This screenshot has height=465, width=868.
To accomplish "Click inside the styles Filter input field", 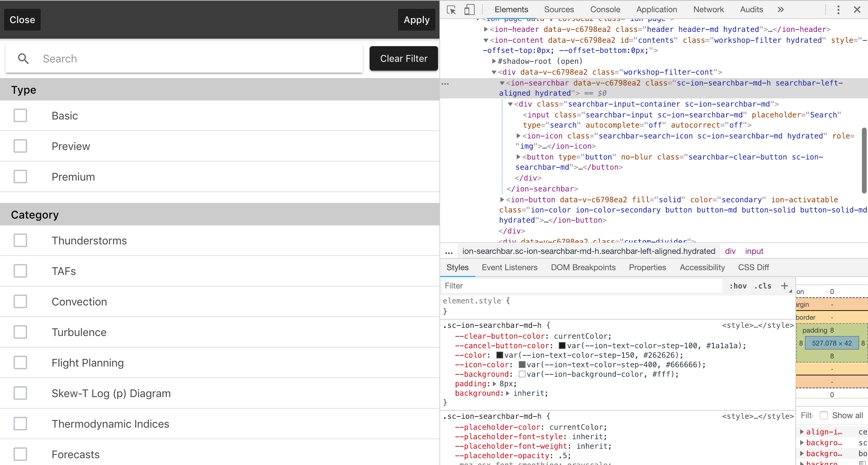I will click(x=509, y=285).
